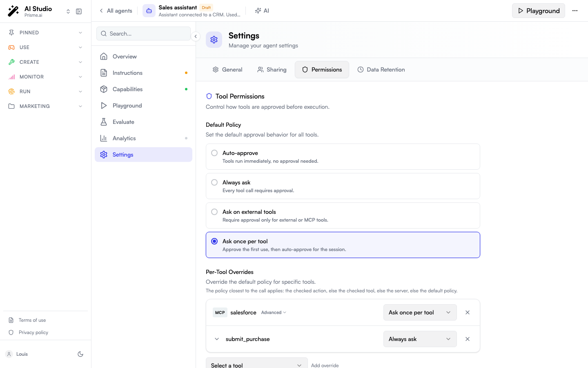Image resolution: width=588 pixels, height=368 pixels.
Task: Open Instructions in agent menu
Action: pos(143,73)
